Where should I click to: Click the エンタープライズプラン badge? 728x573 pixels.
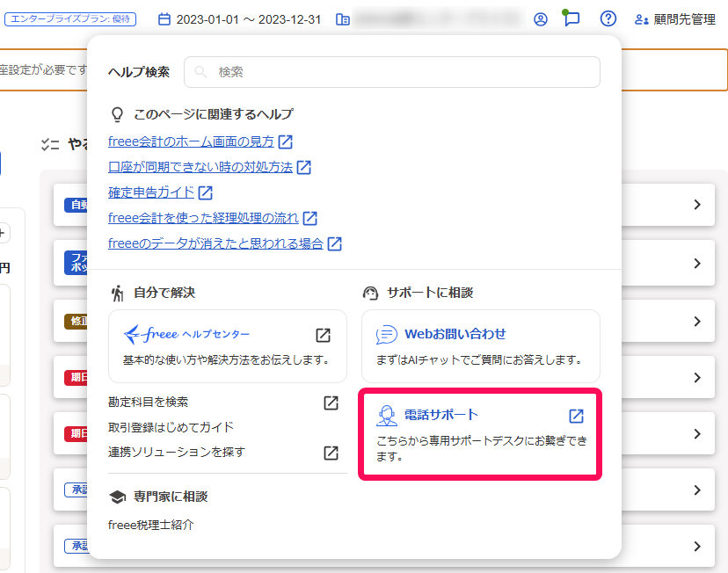coord(70,19)
